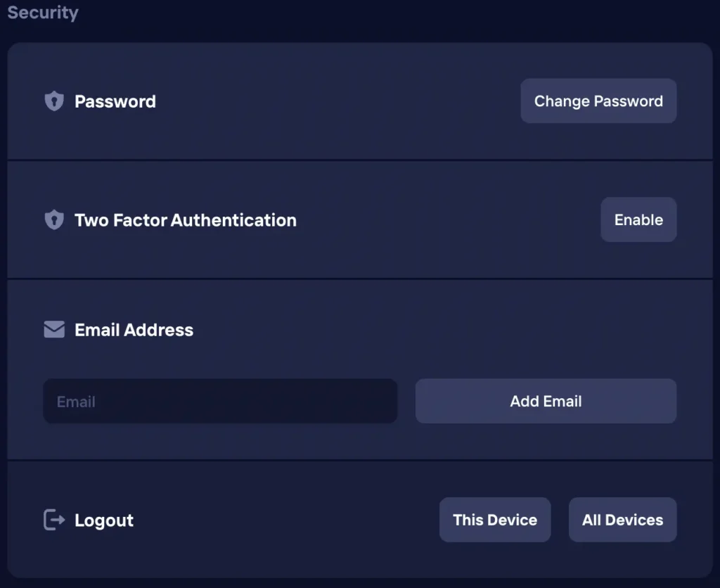Select the Two Factor Authentication label
Screen dimensions: 720x588
pos(186,220)
